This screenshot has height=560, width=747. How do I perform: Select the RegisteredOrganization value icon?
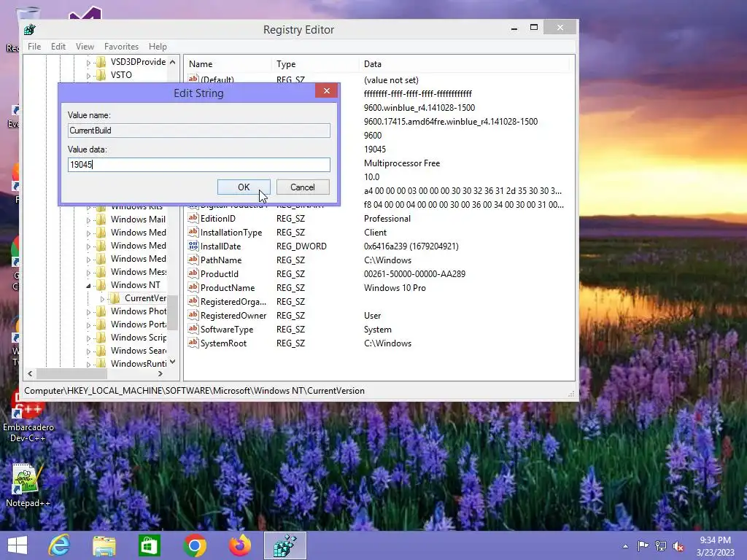(x=193, y=301)
